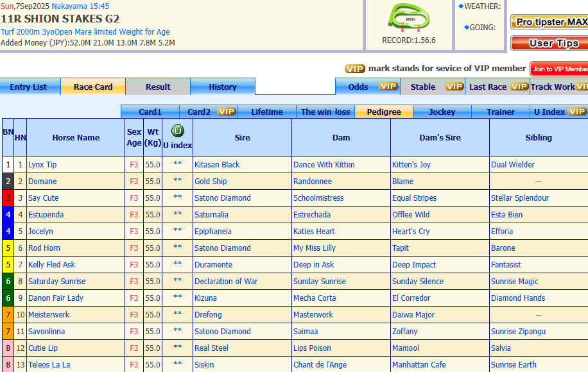
Task: Open dam's sire Deep Impact link
Action: [414, 264]
